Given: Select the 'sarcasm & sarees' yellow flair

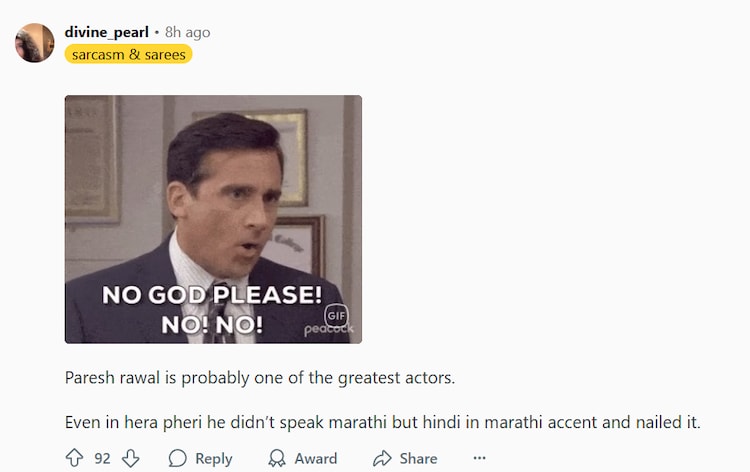Looking at the screenshot, I should click(x=129, y=54).
